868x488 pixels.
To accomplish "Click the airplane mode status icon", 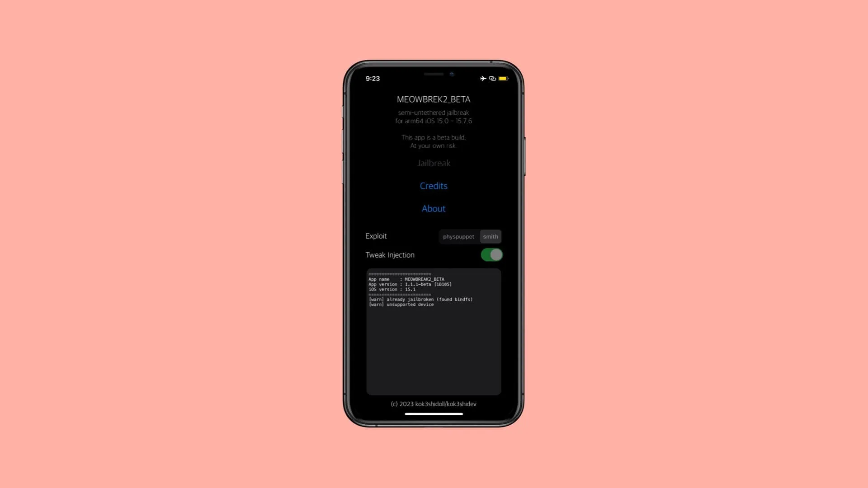I will pos(482,78).
